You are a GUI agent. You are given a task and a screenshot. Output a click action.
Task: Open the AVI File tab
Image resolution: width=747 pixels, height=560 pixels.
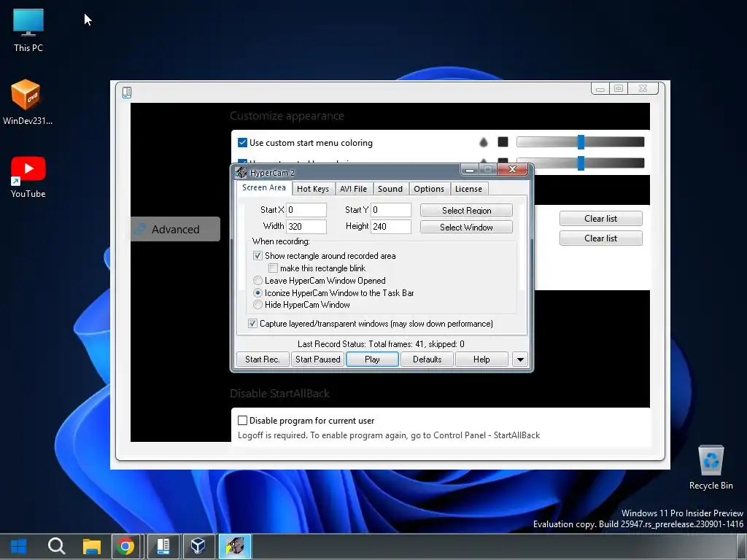pyautogui.click(x=354, y=189)
